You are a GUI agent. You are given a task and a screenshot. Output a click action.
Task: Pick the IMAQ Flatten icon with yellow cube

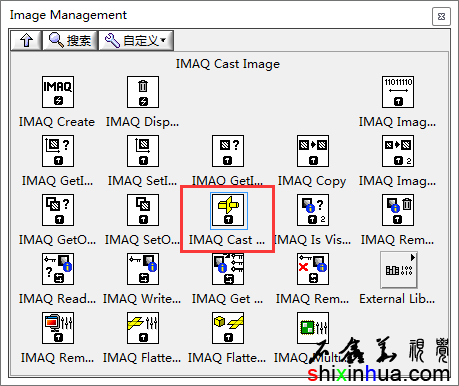228,328
